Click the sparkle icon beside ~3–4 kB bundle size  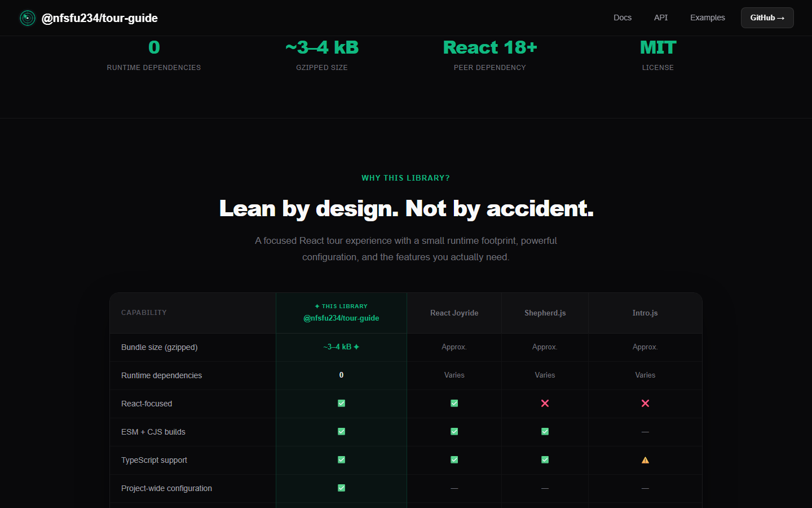[356, 347]
